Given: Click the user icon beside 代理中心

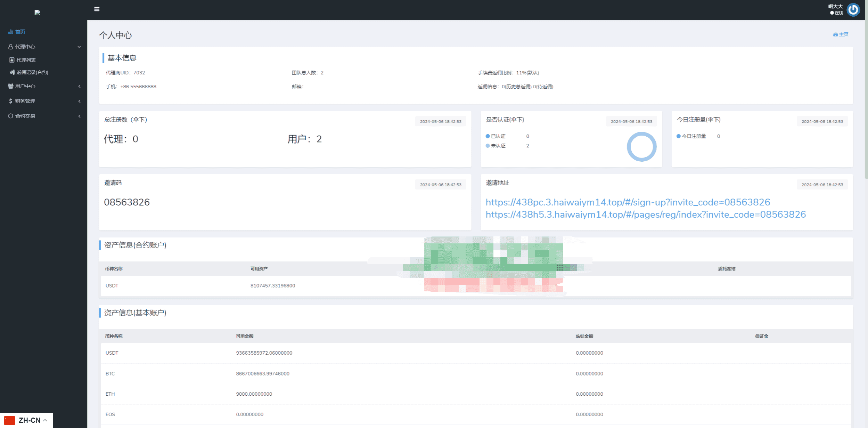Looking at the screenshot, I should (x=10, y=47).
